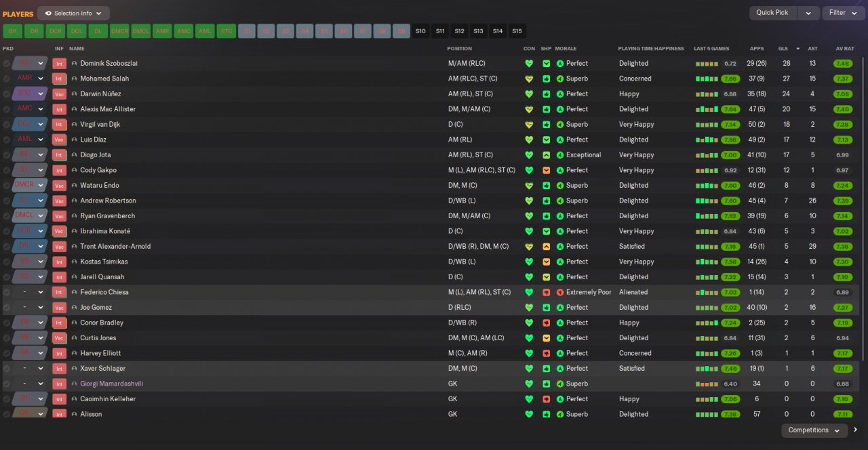Click the sharpness up-arrow icon for Diogo Jota
This screenshot has width=868, height=450.
click(x=547, y=155)
